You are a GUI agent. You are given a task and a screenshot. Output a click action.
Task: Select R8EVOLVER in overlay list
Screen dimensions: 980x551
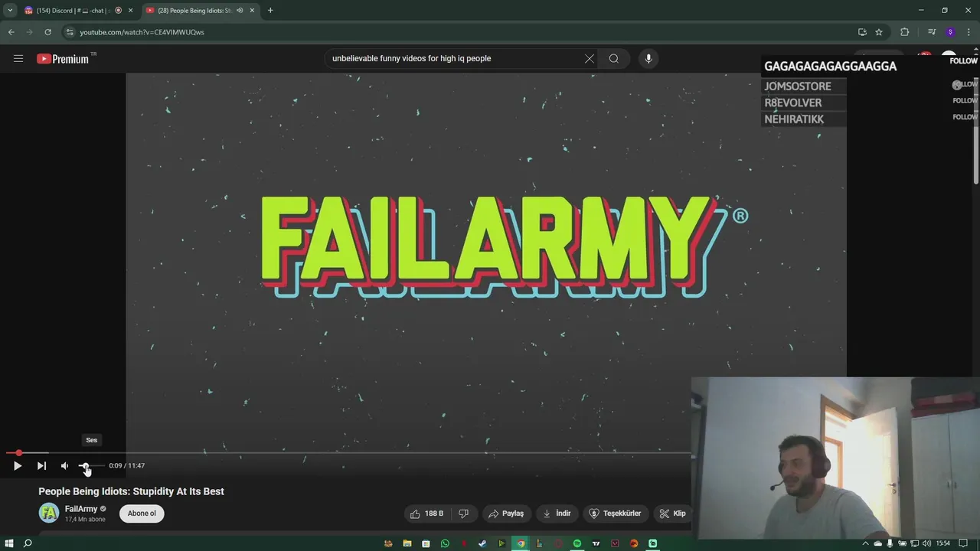point(792,103)
